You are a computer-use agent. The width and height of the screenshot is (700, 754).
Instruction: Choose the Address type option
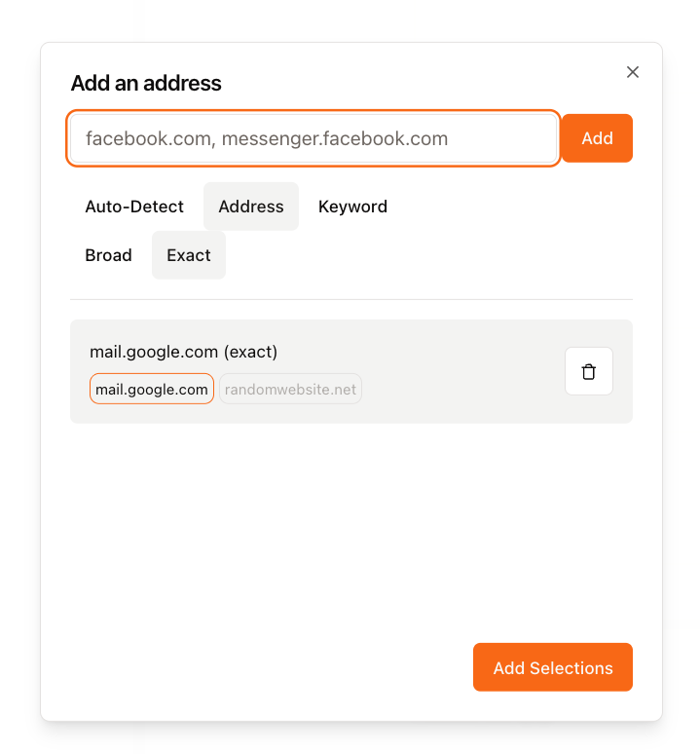tap(251, 207)
